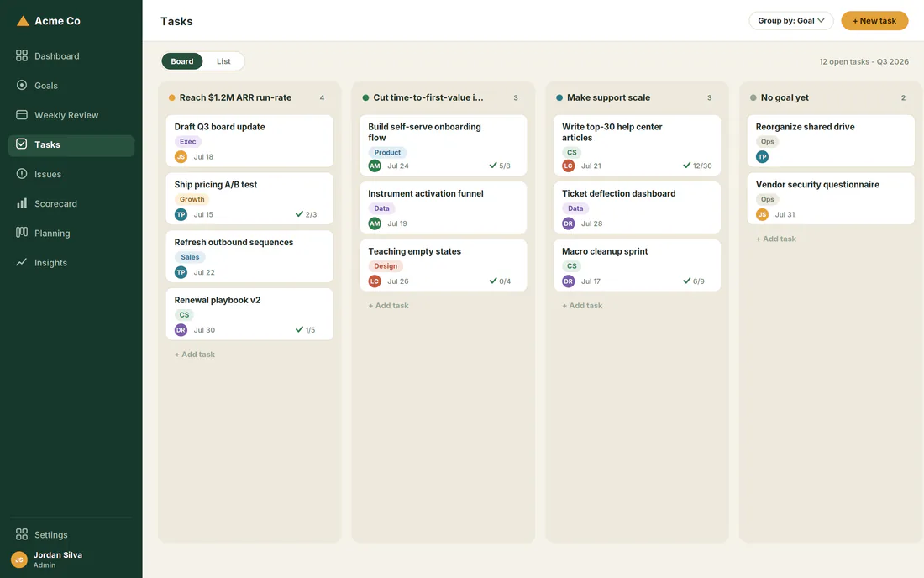Click the Product tag on onboarding flow card

pyautogui.click(x=387, y=152)
